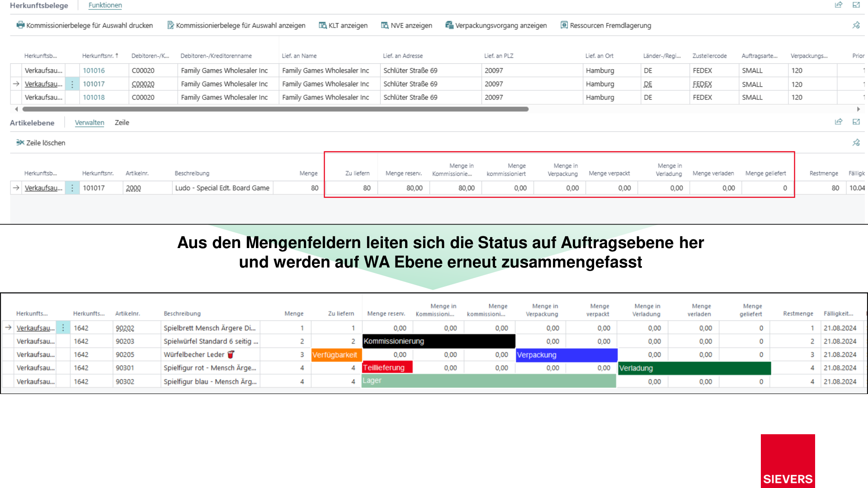
Task: Click the red Teillieferung status cell
Action: [387, 368]
